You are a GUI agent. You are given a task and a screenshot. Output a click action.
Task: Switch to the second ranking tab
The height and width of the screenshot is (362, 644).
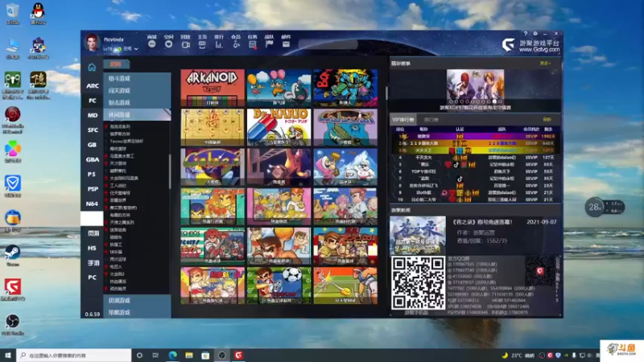431,119
